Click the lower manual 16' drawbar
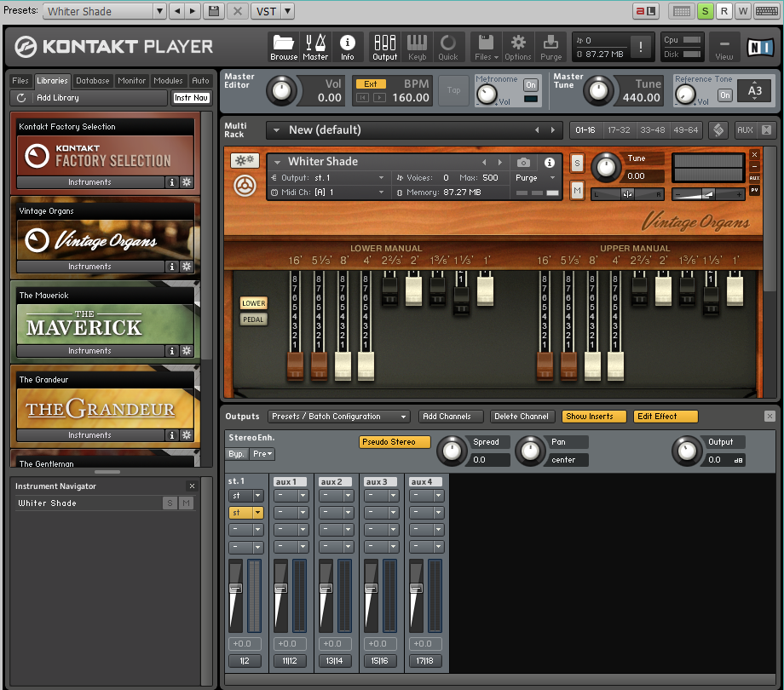Viewport: 784px width, 690px height. (295, 366)
